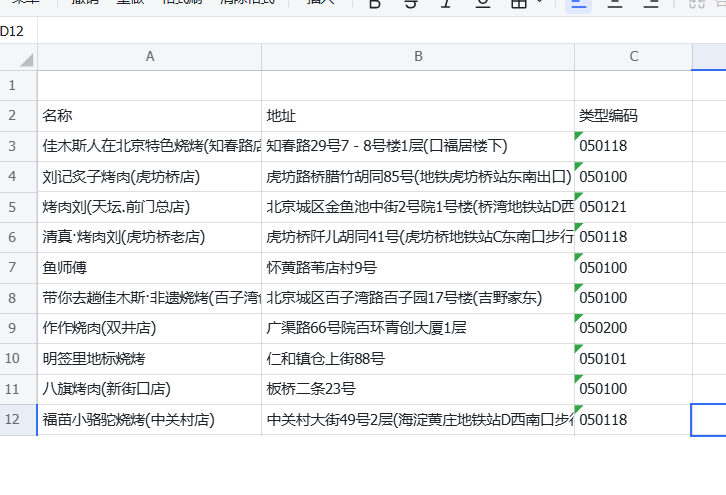Viewport: 726px width, 495px height.
Task: Select address cell 广渠路66号院百环青创大厦1层
Action: pos(418,328)
